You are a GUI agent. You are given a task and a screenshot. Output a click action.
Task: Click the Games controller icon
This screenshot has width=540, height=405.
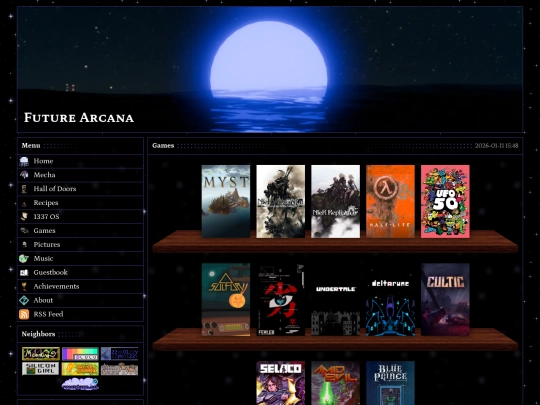[24, 231]
